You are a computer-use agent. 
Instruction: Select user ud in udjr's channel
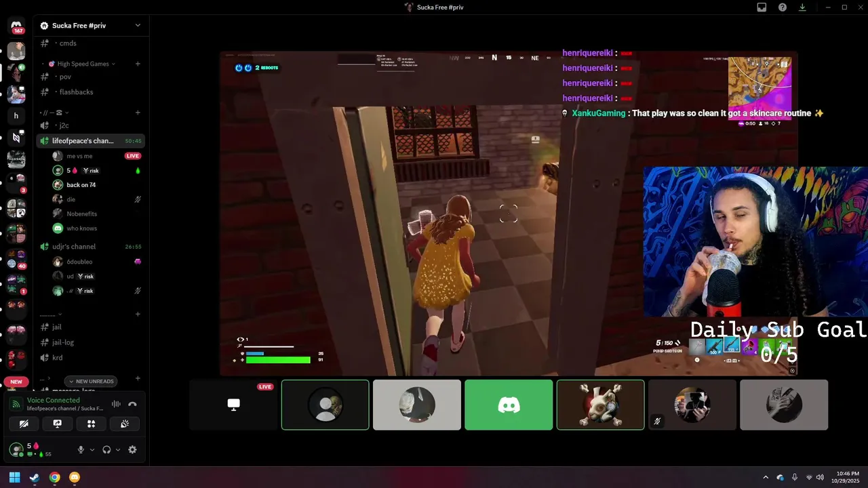click(70, 277)
